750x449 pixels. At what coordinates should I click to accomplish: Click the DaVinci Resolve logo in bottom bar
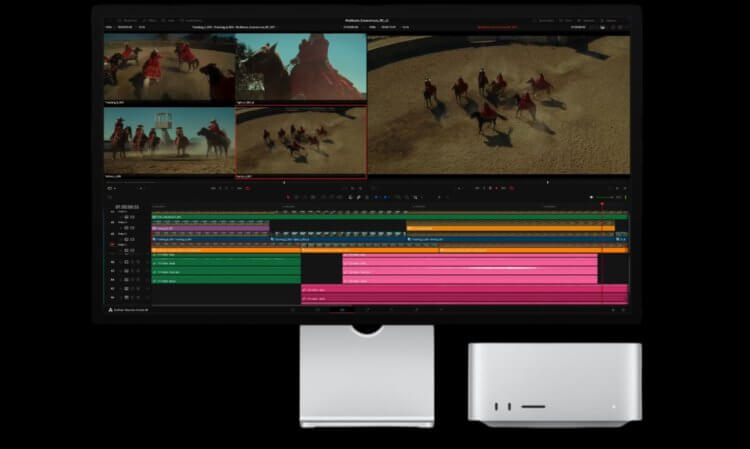coord(110,310)
